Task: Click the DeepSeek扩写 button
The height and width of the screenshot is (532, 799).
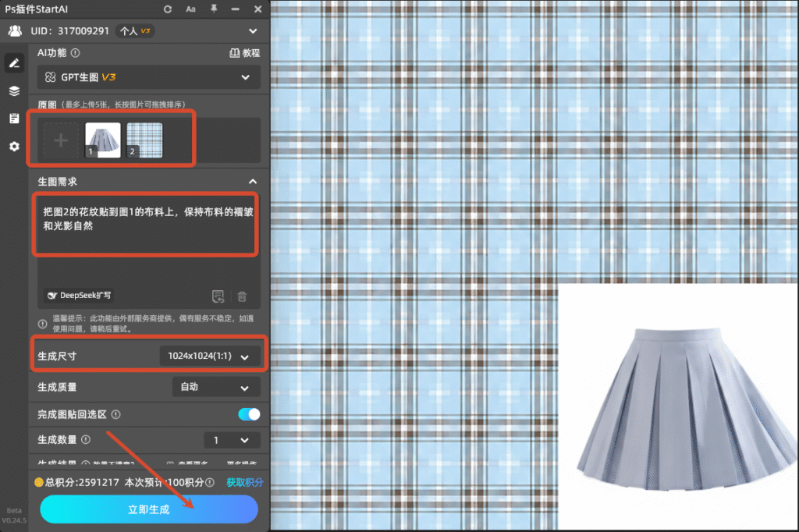Action: pyautogui.click(x=79, y=296)
